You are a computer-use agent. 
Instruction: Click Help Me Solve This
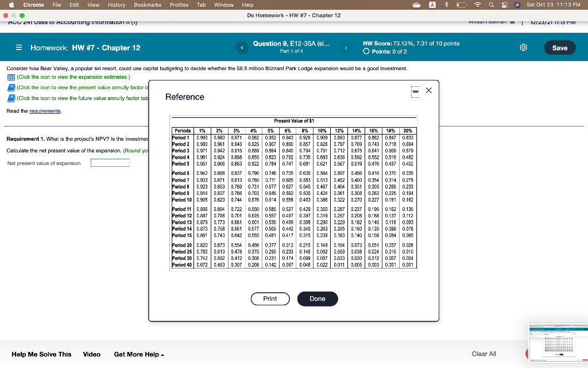41,354
